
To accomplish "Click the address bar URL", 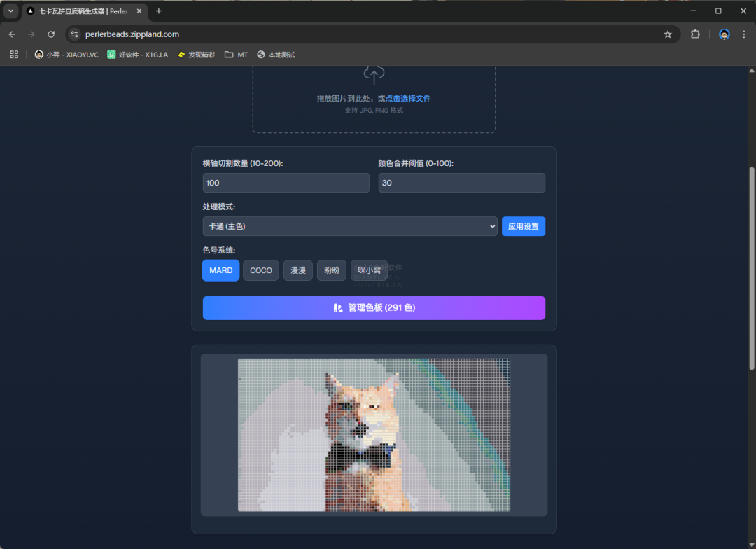I will [x=132, y=34].
